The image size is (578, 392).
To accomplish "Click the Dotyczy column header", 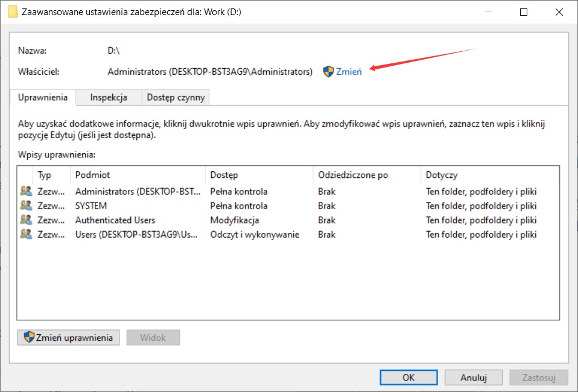I will point(441,175).
